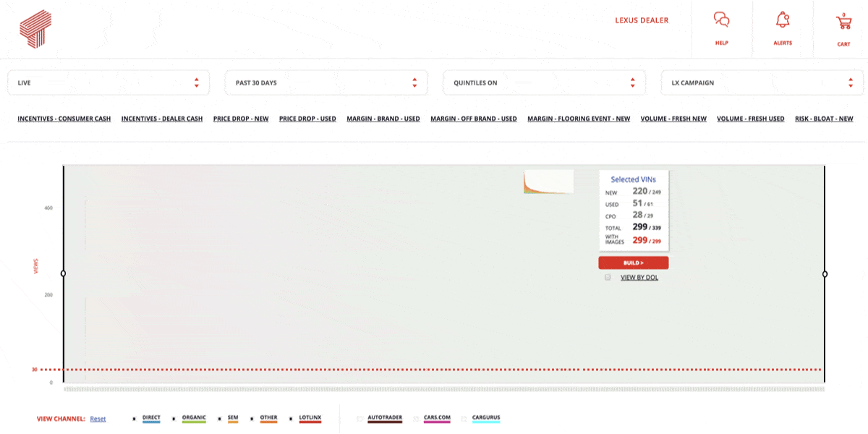Click the red company logo
Screen dimensions: 868x434
pos(35,30)
